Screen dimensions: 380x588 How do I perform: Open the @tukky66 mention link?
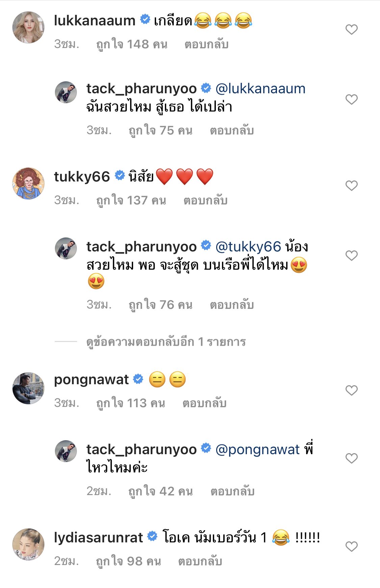248,247
